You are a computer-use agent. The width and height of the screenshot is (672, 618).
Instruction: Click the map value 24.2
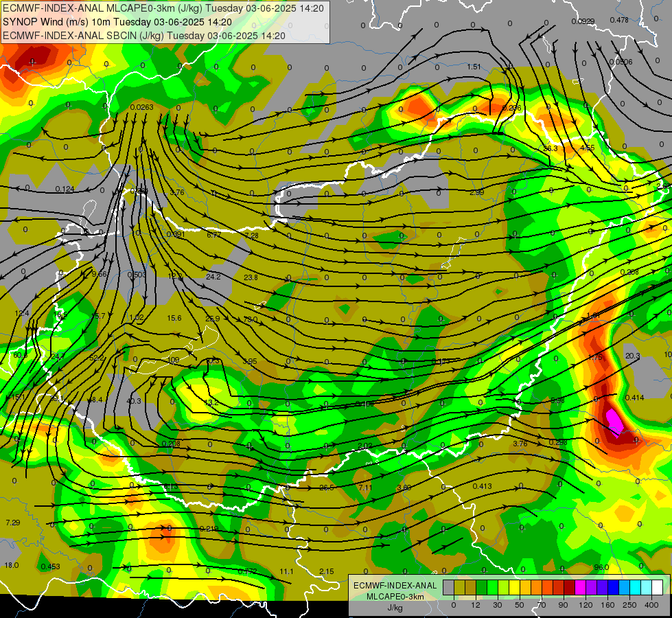click(213, 277)
